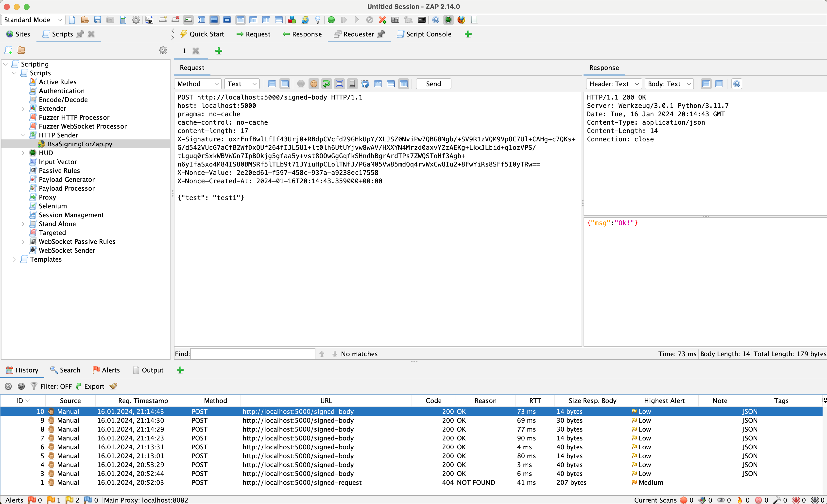The image size is (827, 504).
Task: Toggle Filter OFF in History panel
Action: pyautogui.click(x=56, y=386)
